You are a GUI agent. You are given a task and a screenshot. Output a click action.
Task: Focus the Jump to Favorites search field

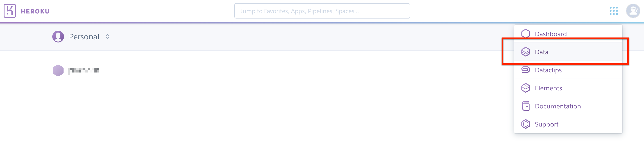pyautogui.click(x=322, y=11)
